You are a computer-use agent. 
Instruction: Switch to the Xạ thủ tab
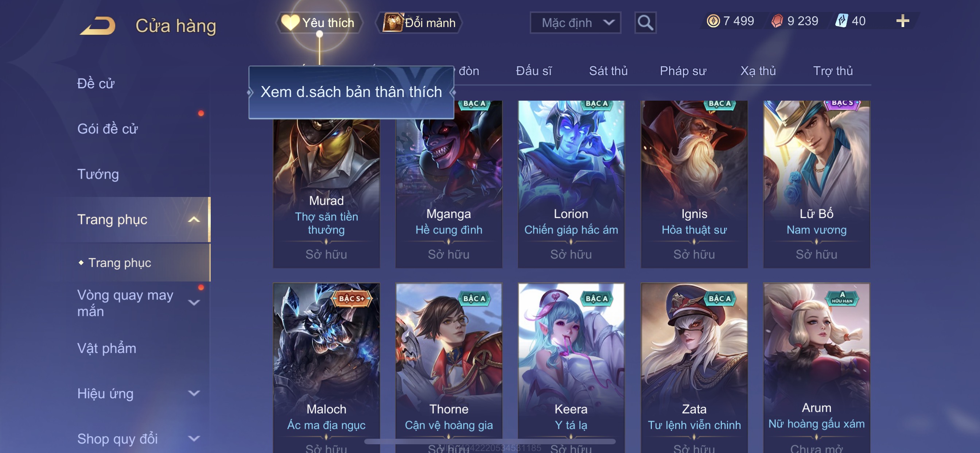(x=758, y=71)
